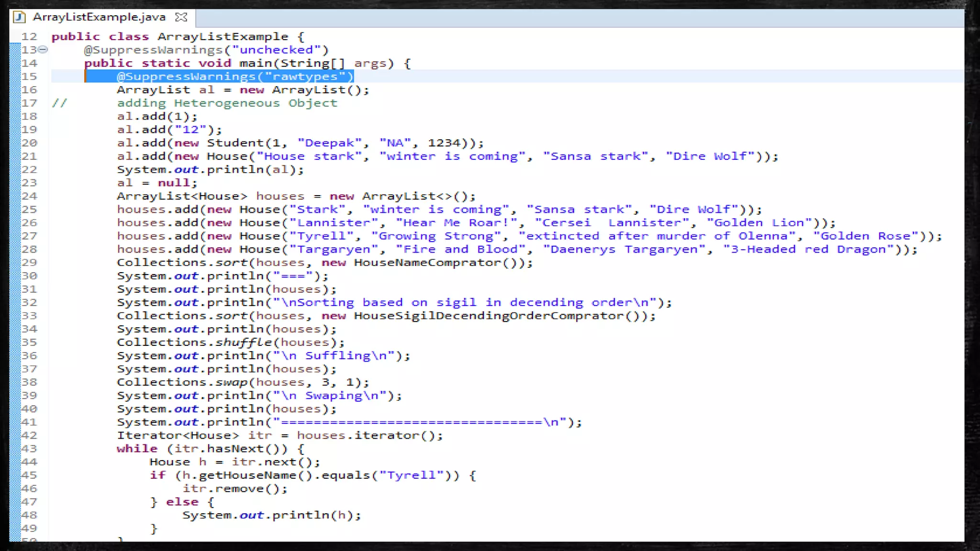980x551 pixels.
Task: Click line number 24 in the gutter
Action: [x=29, y=196]
